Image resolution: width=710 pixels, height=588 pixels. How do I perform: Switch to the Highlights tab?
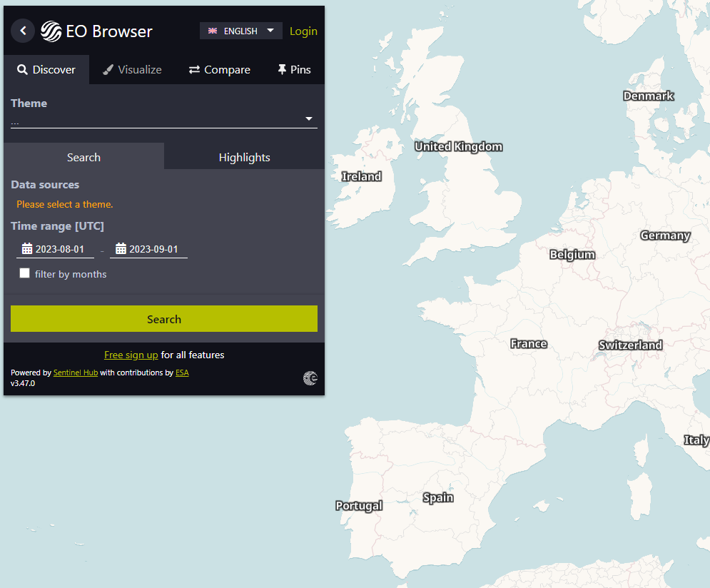coord(244,157)
